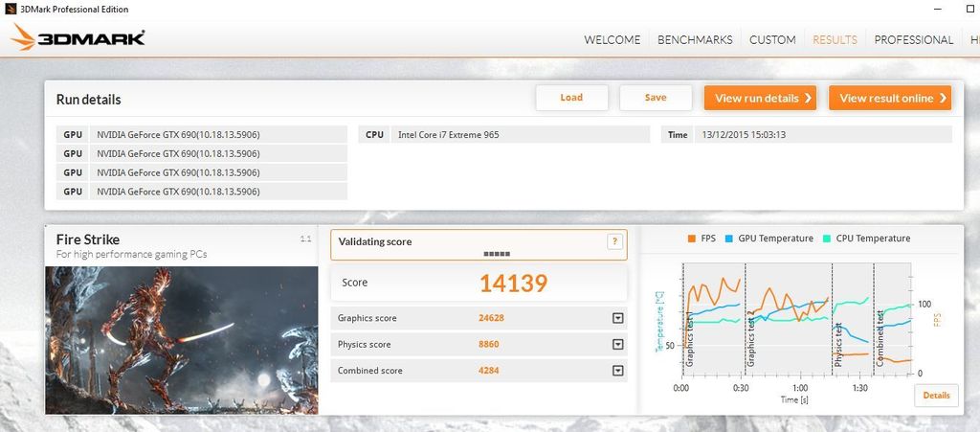Click the Graphics test 2 chart marker
The width and height of the screenshot is (980, 432).
click(751, 338)
